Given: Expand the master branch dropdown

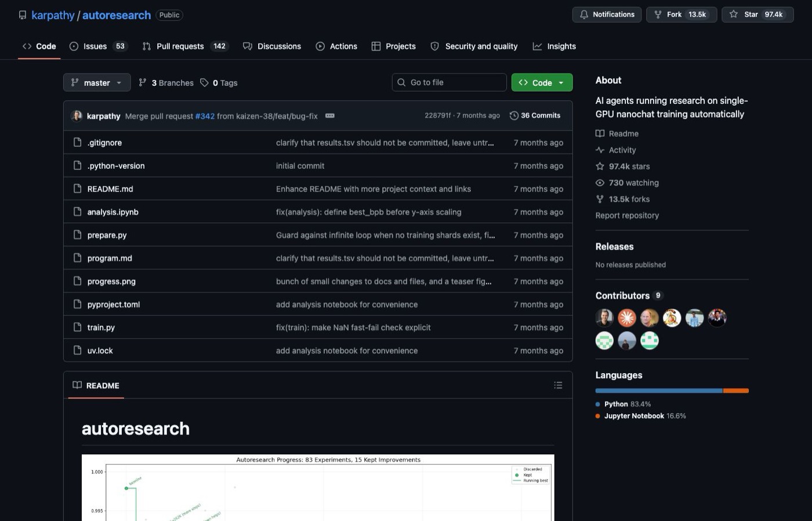Looking at the screenshot, I should (97, 82).
